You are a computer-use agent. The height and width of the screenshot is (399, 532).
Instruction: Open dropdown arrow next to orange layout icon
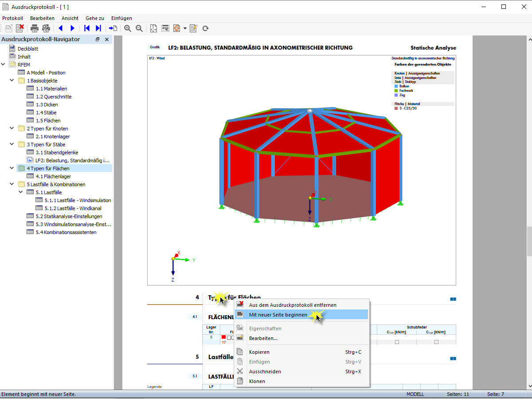click(x=185, y=28)
